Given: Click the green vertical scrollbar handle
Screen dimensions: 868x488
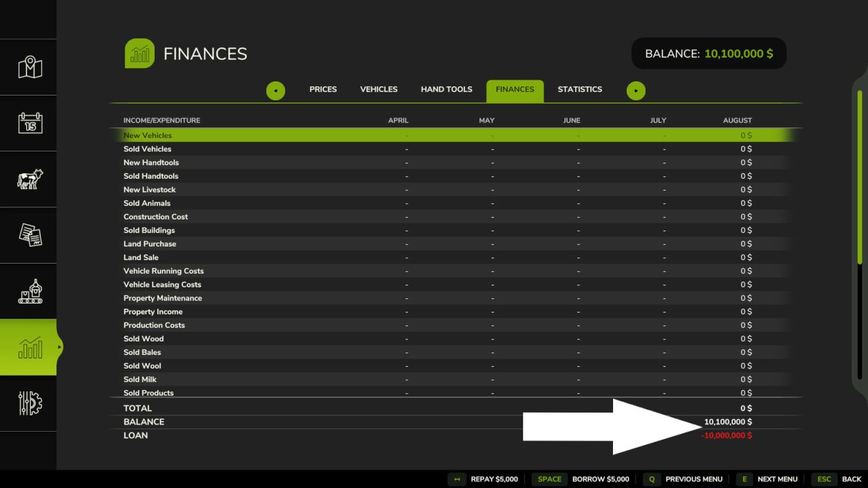Looking at the screenshot, I should tap(860, 176).
